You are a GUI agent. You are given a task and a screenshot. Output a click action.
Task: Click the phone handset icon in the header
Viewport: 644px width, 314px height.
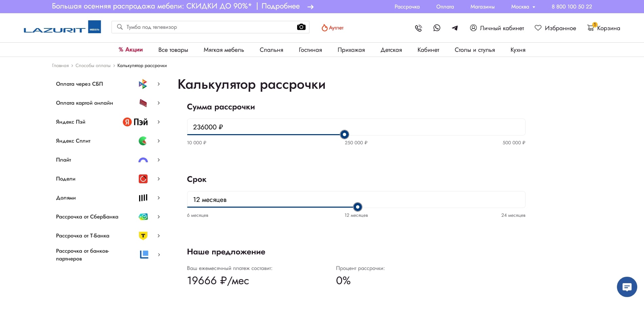point(418,28)
